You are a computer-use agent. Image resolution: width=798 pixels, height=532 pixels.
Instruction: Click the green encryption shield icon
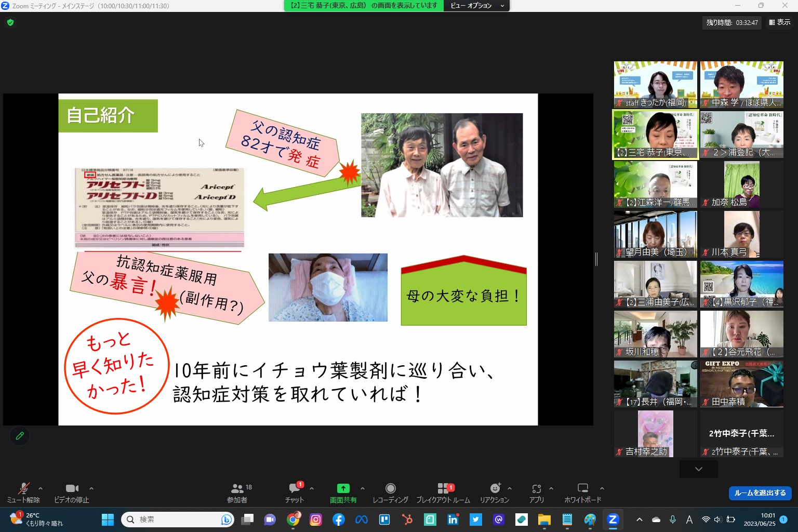[x=10, y=22]
